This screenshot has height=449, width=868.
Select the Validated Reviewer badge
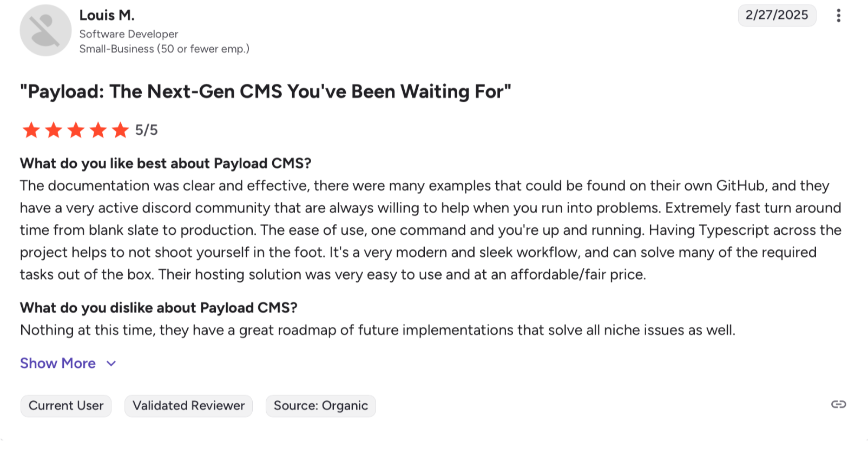coord(188,406)
